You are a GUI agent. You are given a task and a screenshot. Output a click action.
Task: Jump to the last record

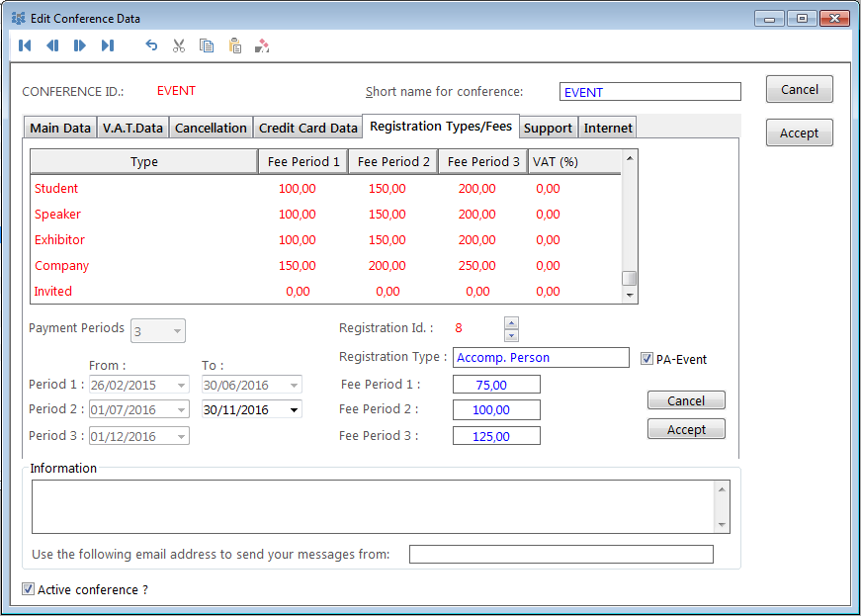[x=108, y=45]
